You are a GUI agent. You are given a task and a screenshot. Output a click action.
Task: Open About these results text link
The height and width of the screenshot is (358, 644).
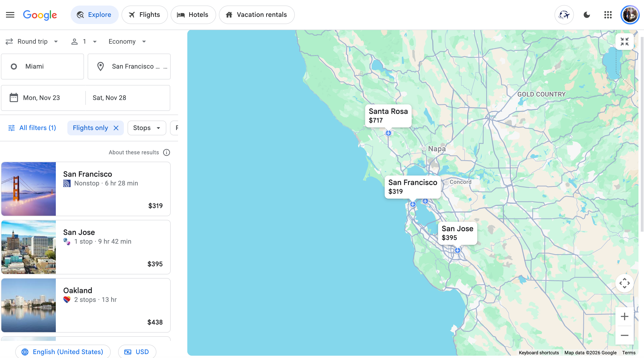(x=134, y=152)
